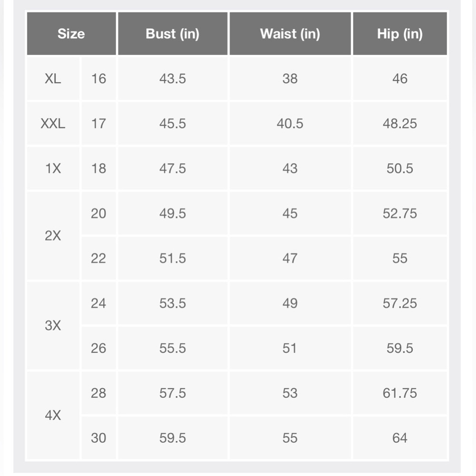Click numeric size 22 cell
The width and height of the screenshot is (476, 476).
[x=99, y=258]
